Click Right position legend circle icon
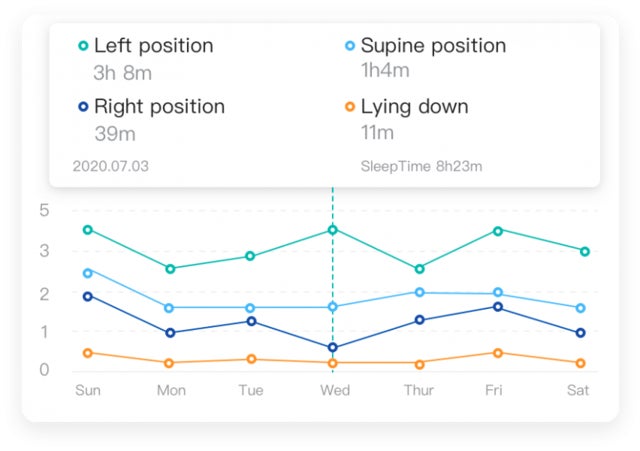This screenshot has width=640, height=451. click(83, 107)
